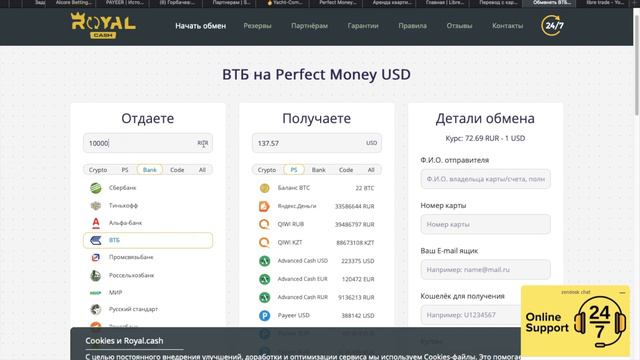Click the 'Cookies и Royal.cash' banner title

pos(124,341)
